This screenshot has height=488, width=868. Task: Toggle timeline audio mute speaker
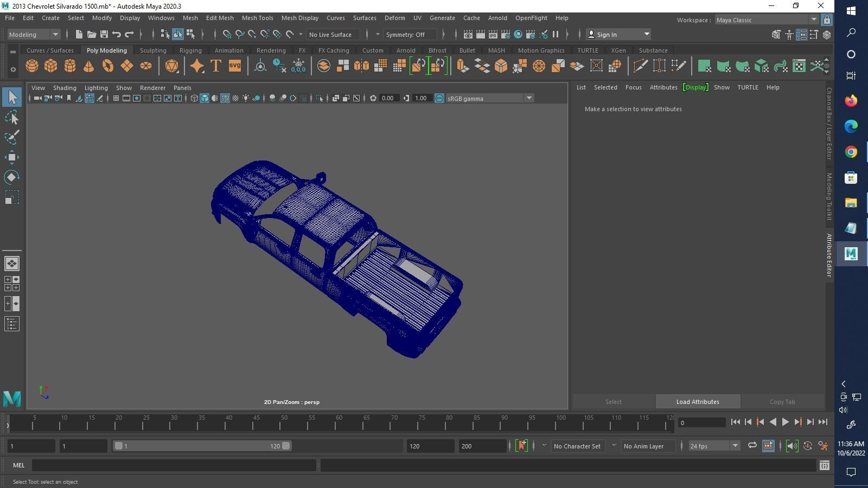pyautogui.click(x=792, y=446)
